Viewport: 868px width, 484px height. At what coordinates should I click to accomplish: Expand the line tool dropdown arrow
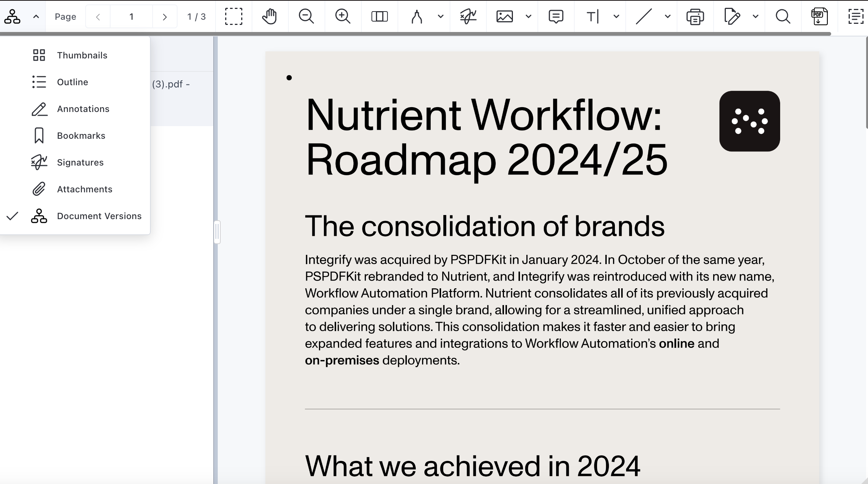tap(668, 17)
